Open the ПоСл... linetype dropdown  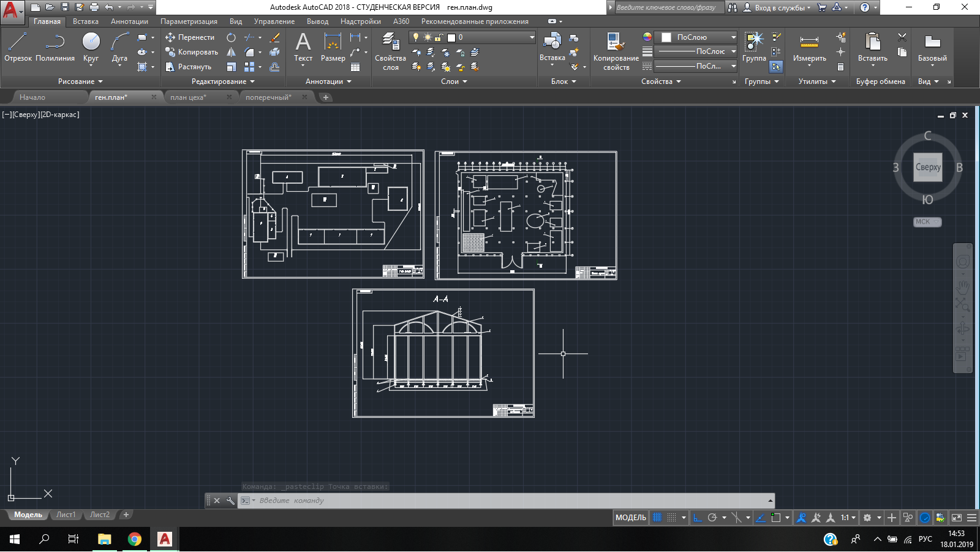(696, 66)
